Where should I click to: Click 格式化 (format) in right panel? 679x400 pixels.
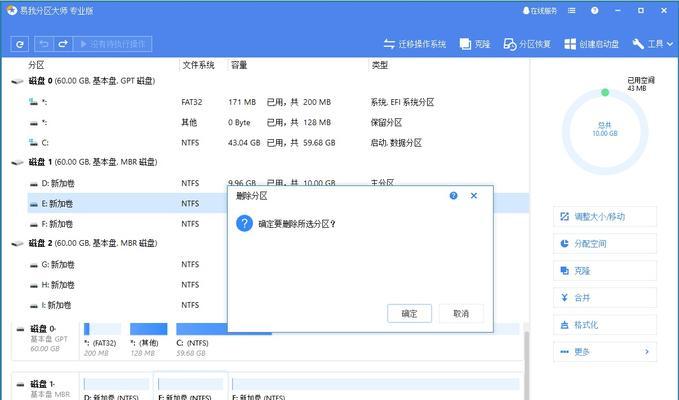click(x=604, y=325)
